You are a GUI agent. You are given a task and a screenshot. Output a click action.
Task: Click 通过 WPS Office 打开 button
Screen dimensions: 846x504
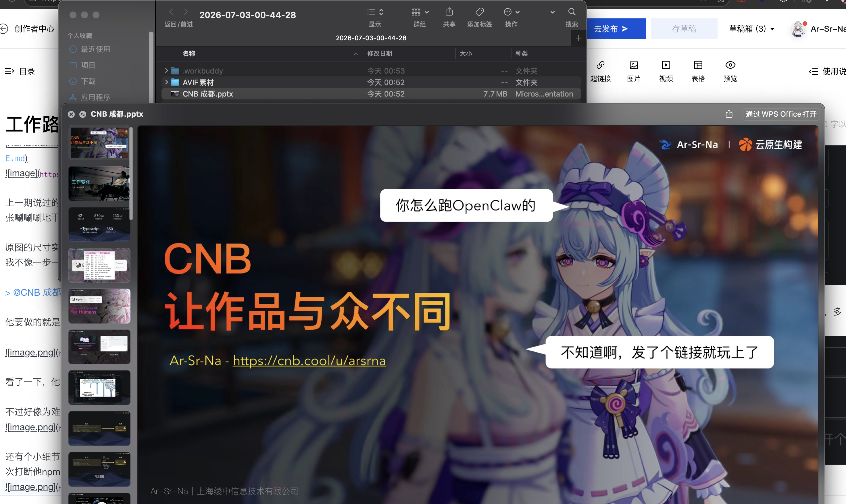point(781,114)
